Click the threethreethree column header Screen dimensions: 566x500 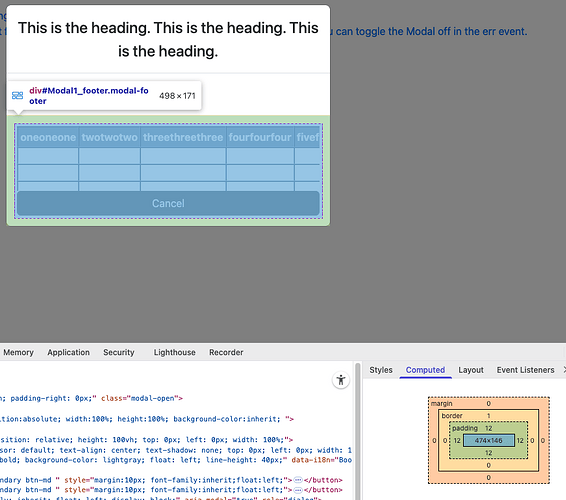pos(183,137)
